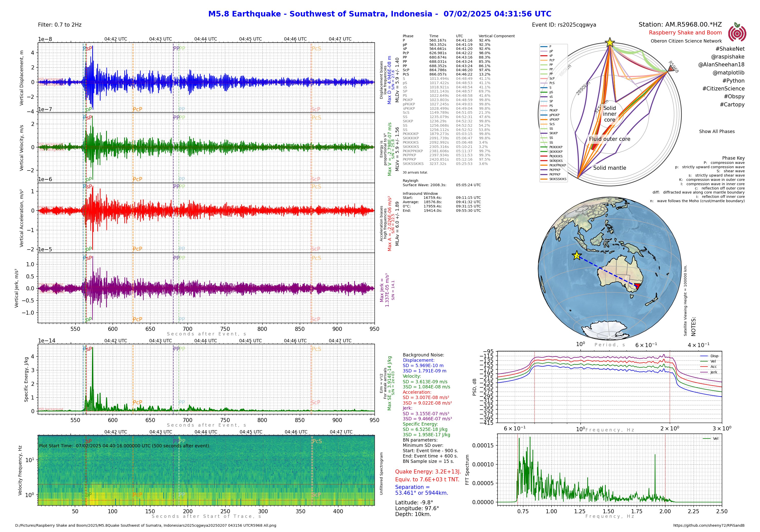Screen dimensions: 760x532
Task: Click the PKPPKP row in arrivals table
Action: point(409,155)
